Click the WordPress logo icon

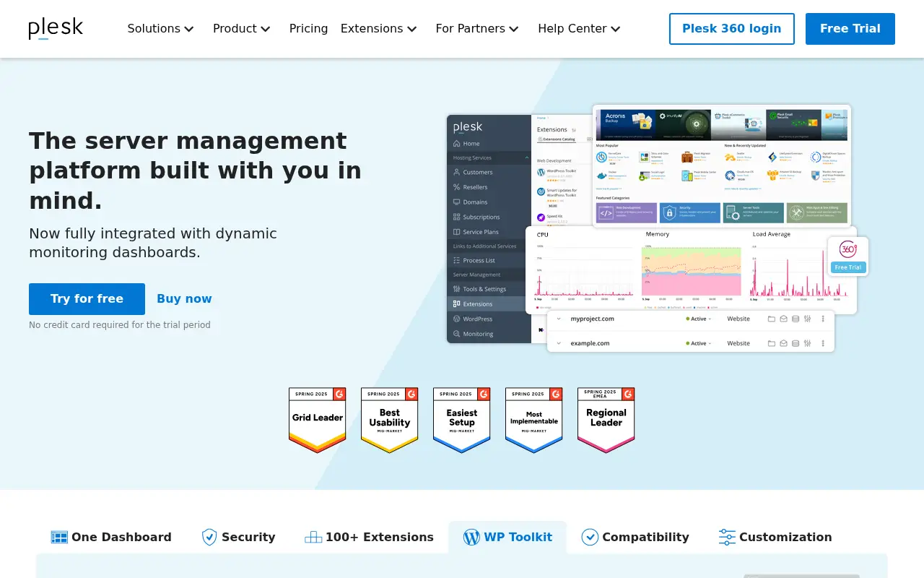(x=471, y=537)
